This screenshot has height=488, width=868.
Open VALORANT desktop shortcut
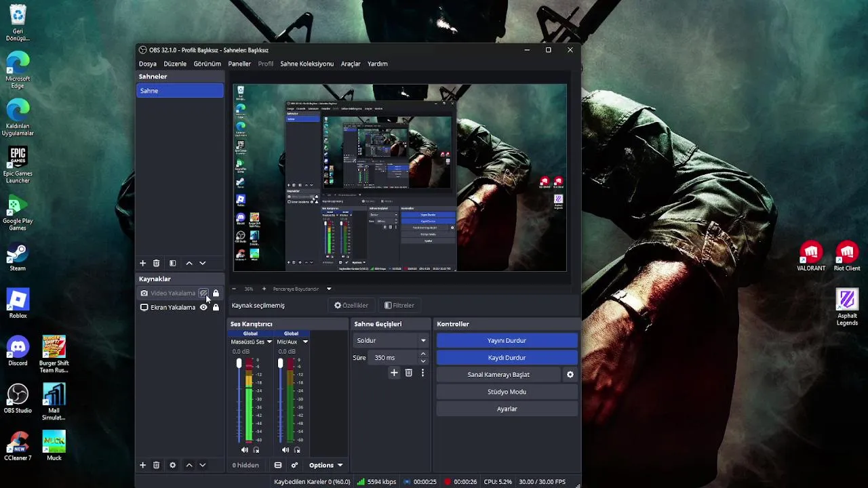811,256
